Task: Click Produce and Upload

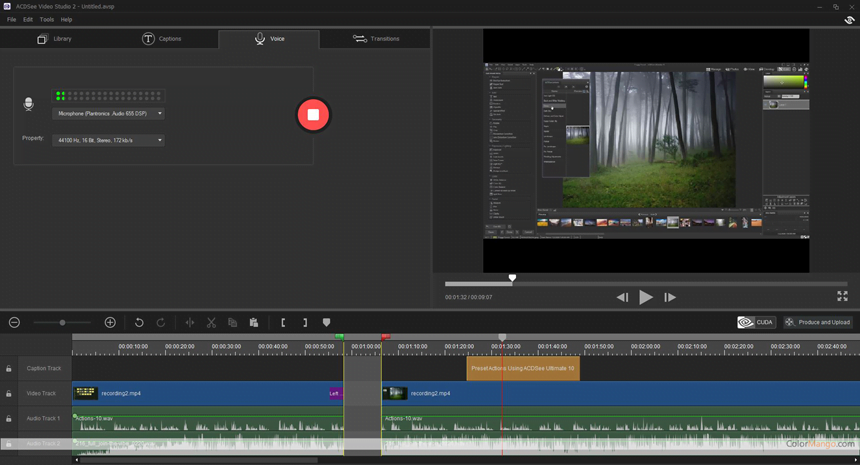Action: [x=818, y=322]
